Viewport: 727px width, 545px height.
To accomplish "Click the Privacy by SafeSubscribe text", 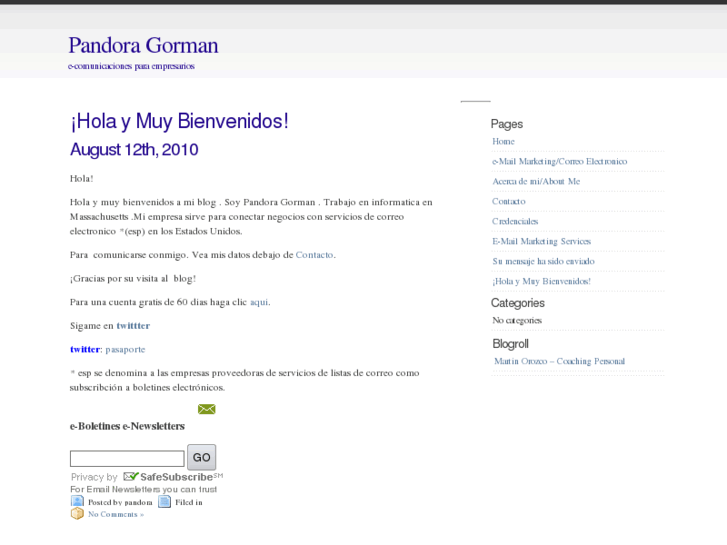I will point(147,477).
